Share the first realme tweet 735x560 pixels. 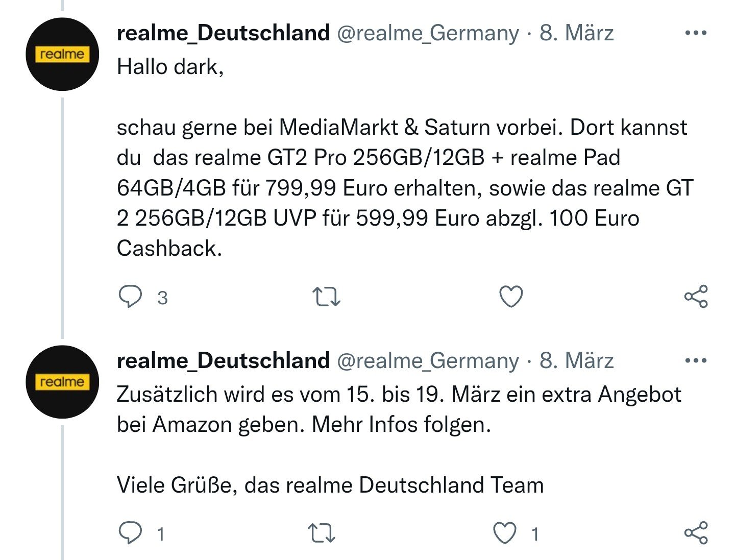point(696,297)
